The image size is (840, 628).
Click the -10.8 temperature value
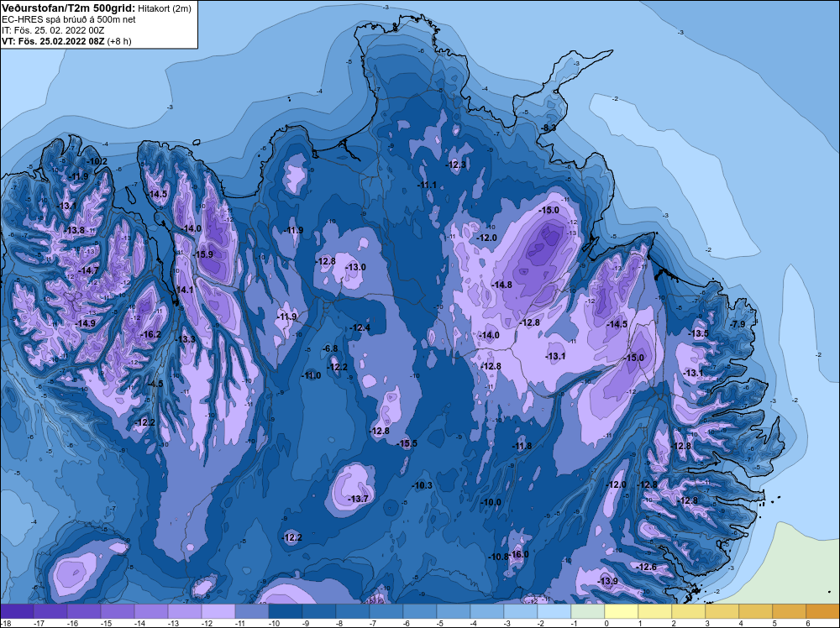[499, 557]
